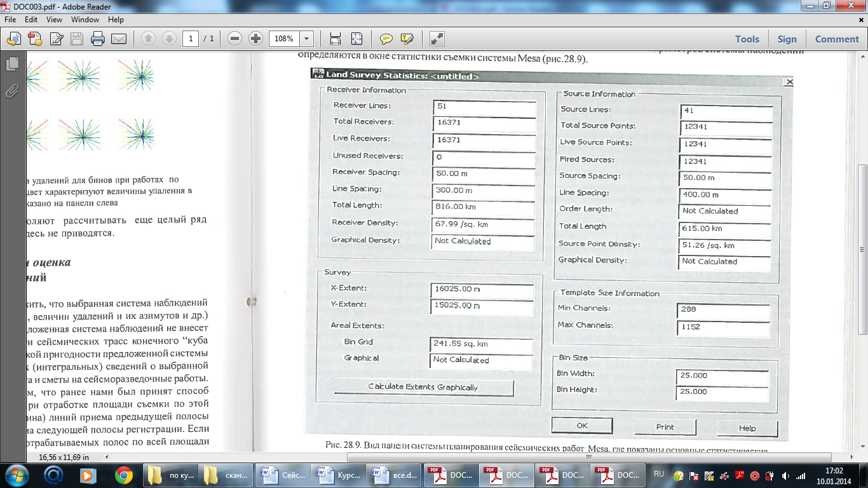Open the Sign pane
Image resolution: width=868 pixels, height=488 pixels.
[787, 39]
